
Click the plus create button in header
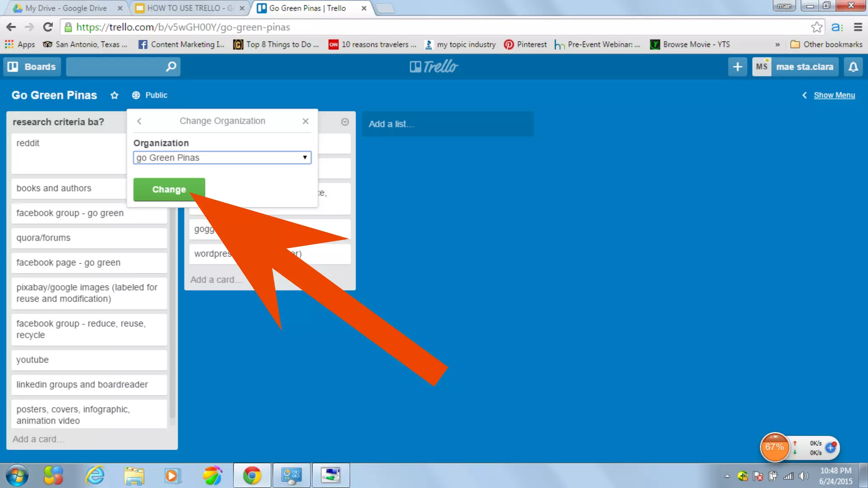[x=737, y=67]
